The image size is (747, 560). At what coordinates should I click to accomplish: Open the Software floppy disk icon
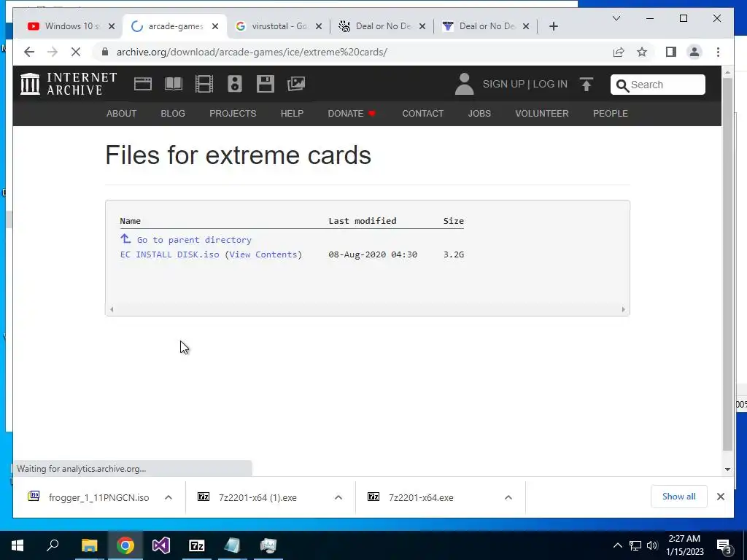click(266, 84)
